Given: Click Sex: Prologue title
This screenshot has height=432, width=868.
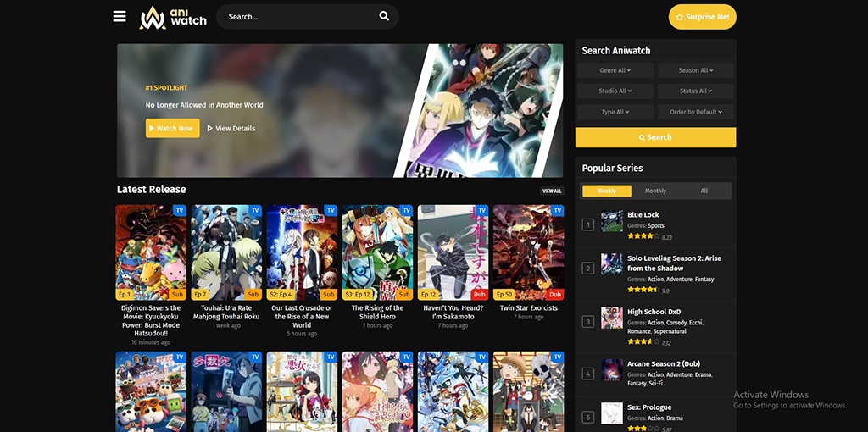Looking at the screenshot, I should tap(649, 407).
